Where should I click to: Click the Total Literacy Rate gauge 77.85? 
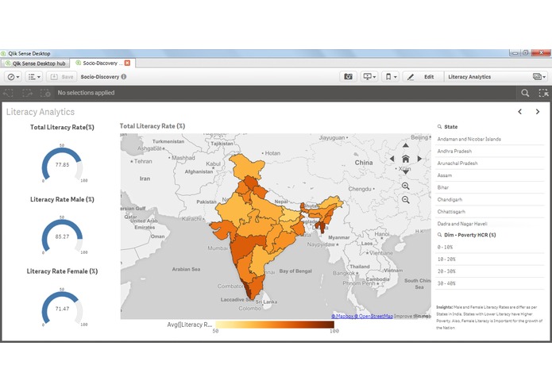pos(62,163)
